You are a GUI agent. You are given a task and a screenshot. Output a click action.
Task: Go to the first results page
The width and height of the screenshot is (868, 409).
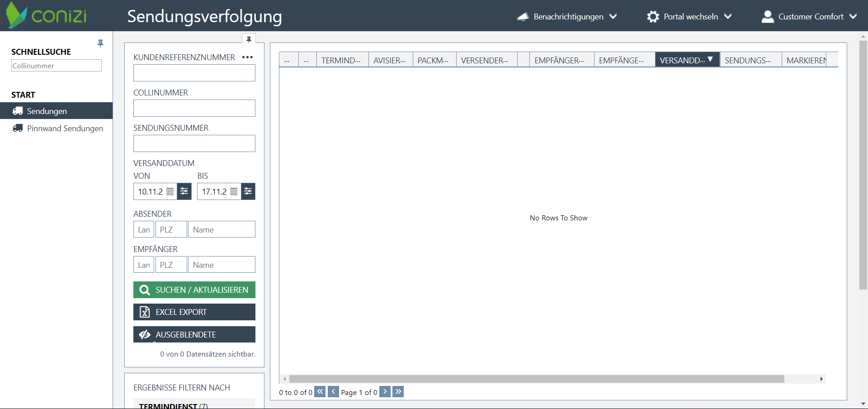(x=320, y=392)
